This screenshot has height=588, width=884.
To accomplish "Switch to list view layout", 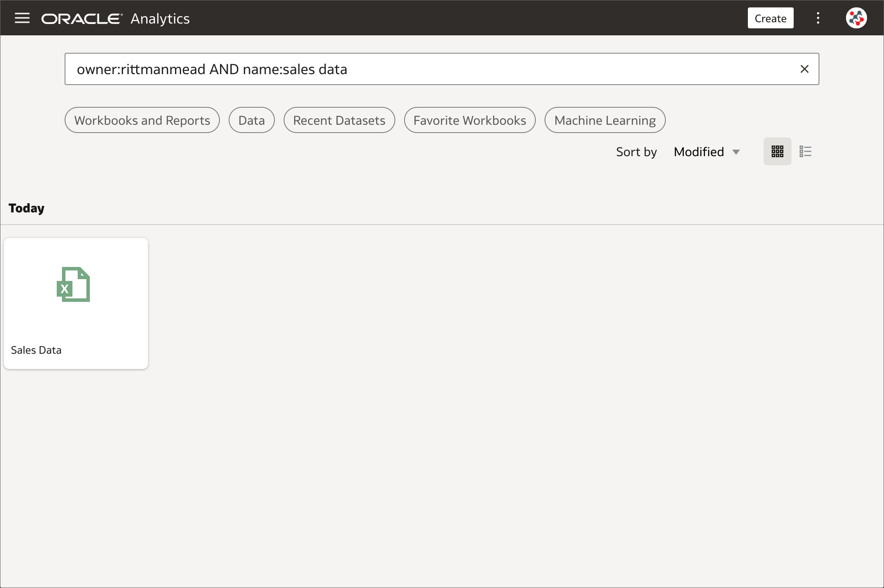I will 805,151.
